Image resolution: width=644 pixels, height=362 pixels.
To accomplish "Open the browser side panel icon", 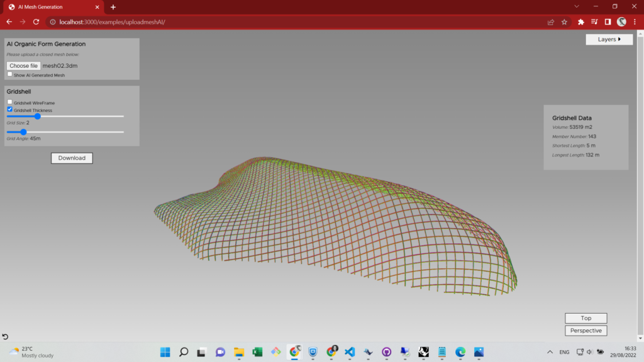I will [x=608, y=22].
